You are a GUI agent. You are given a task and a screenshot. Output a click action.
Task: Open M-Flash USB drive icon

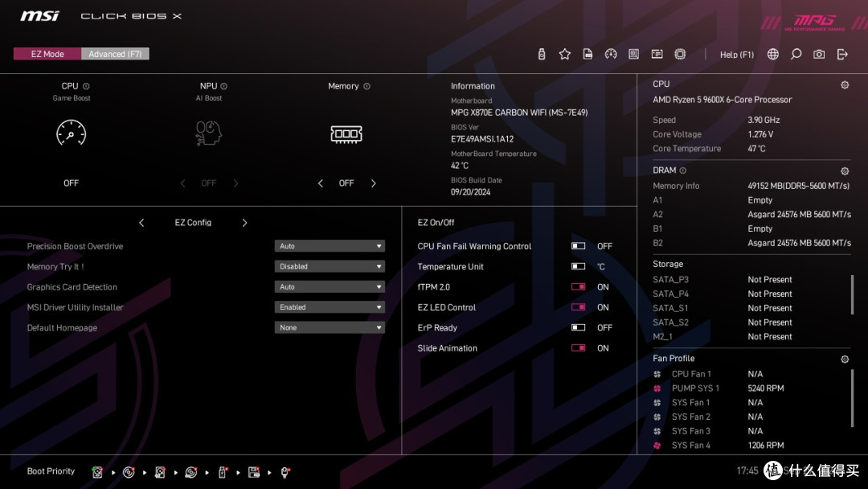542,54
